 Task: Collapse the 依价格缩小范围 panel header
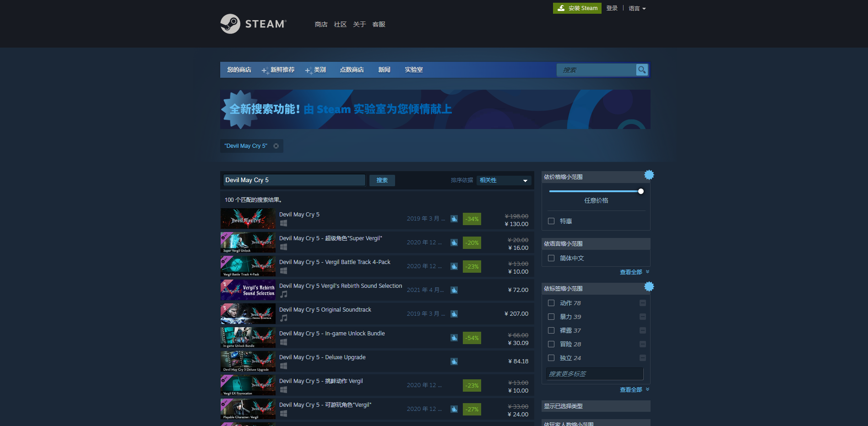click(596, 177)
